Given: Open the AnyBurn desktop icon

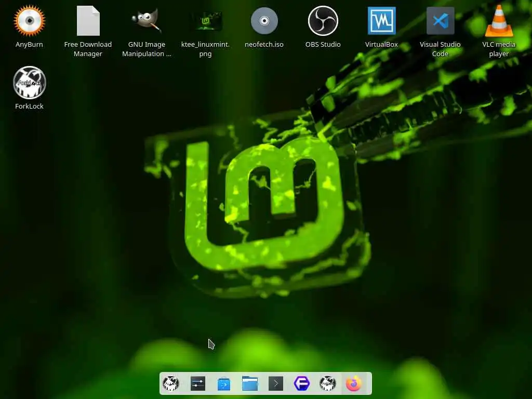Looking at the screenshot, I should 29,21.
